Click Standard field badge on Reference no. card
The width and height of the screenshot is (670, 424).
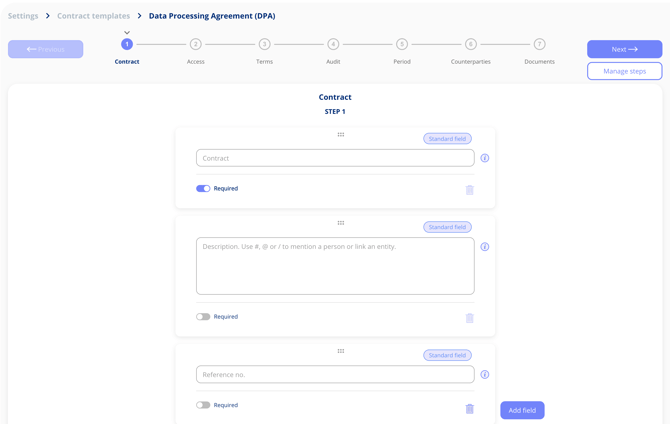tap(447, 355)
